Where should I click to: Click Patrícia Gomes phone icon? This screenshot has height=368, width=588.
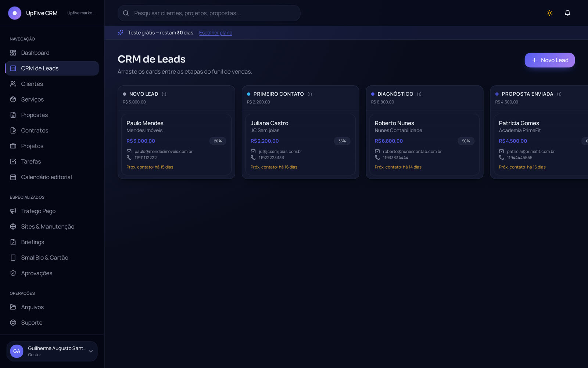[501, 158]
